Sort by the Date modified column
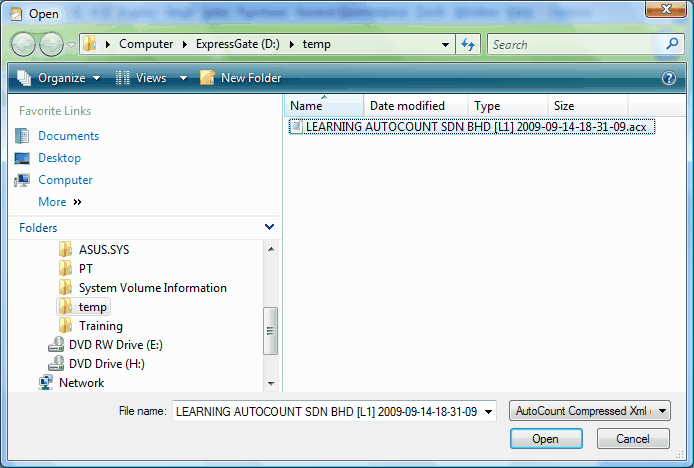Viewport: 694px width, 468px height. coord(416,106)
